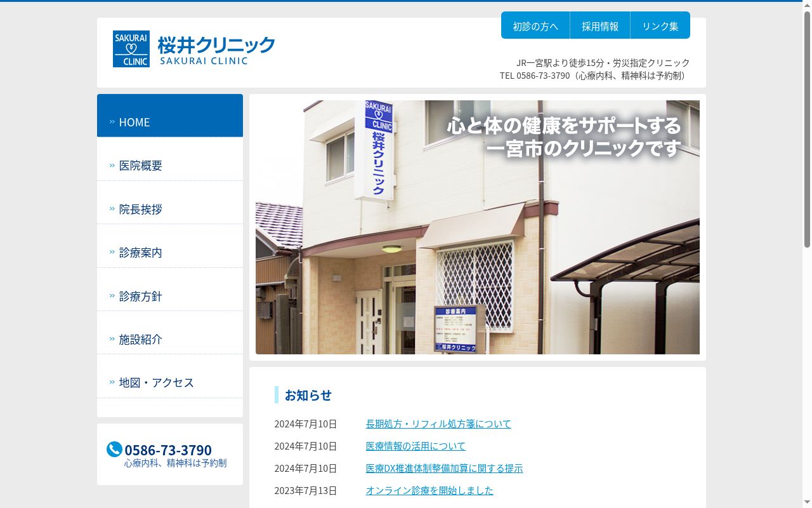The width and height of the screenshot is (812, 508).
Task: Click the clinic building hero image
Action: (478, 227)
